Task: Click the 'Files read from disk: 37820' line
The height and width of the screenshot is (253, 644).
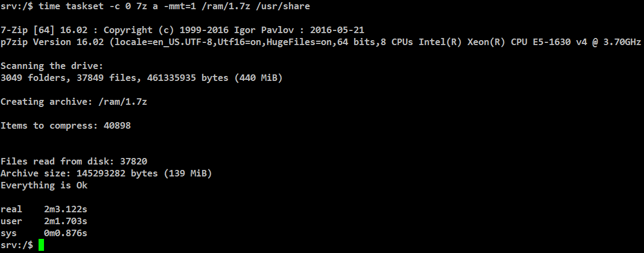Action: coord(73,161)
